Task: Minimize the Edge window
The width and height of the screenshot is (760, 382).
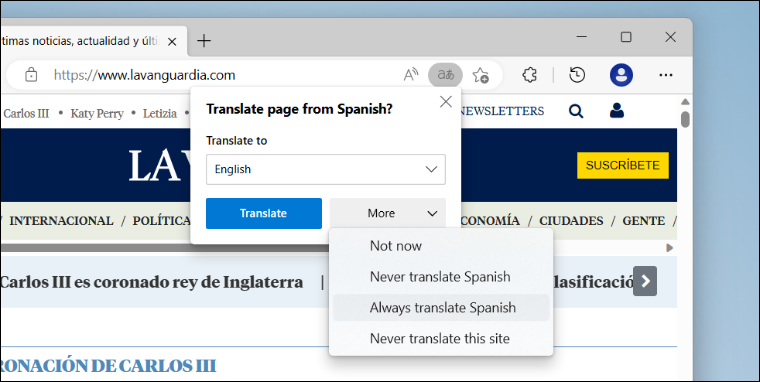Action: [582, 37]
